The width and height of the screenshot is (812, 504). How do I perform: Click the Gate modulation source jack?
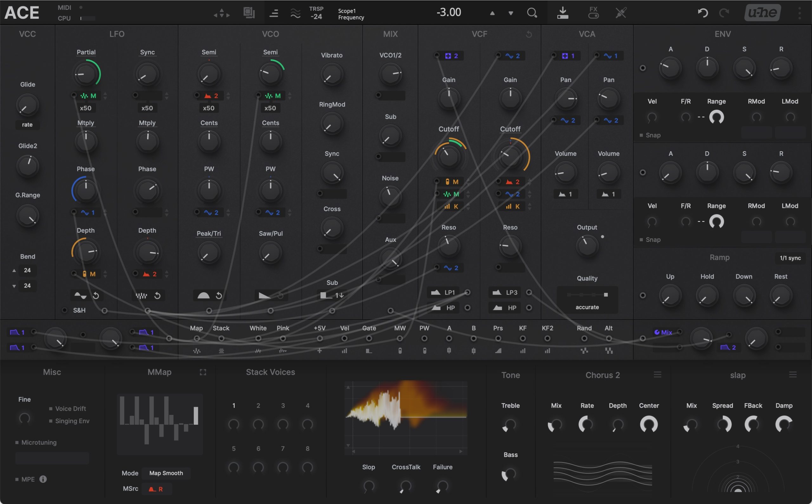tap(369, 338)
